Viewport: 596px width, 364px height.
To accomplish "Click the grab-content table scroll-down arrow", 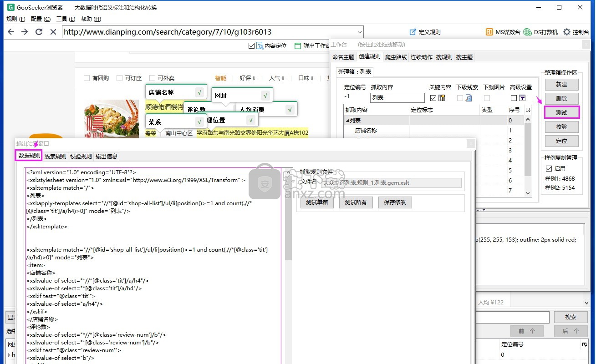I will point(528,193).
